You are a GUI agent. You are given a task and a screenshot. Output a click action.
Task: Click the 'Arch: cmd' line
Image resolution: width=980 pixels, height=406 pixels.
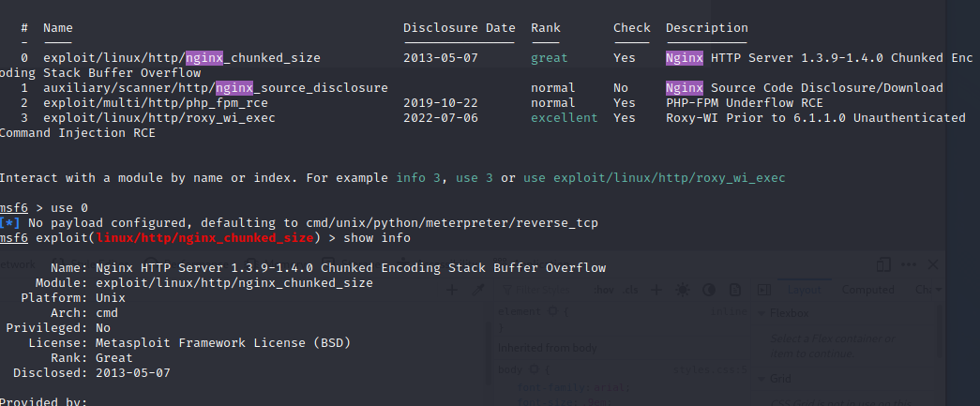(x=84, y=313)
